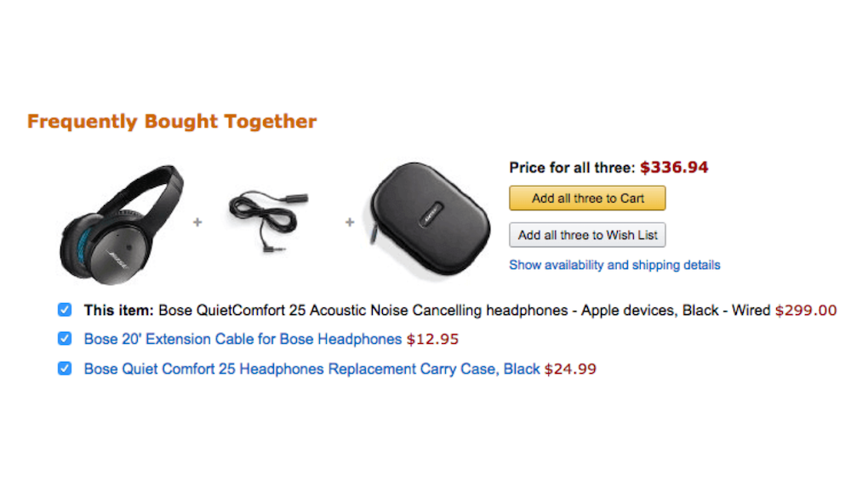The height and width of the screenshot is (487, 868).
Task: Click the plus sign after the headphones
Action: coord(197,222)
